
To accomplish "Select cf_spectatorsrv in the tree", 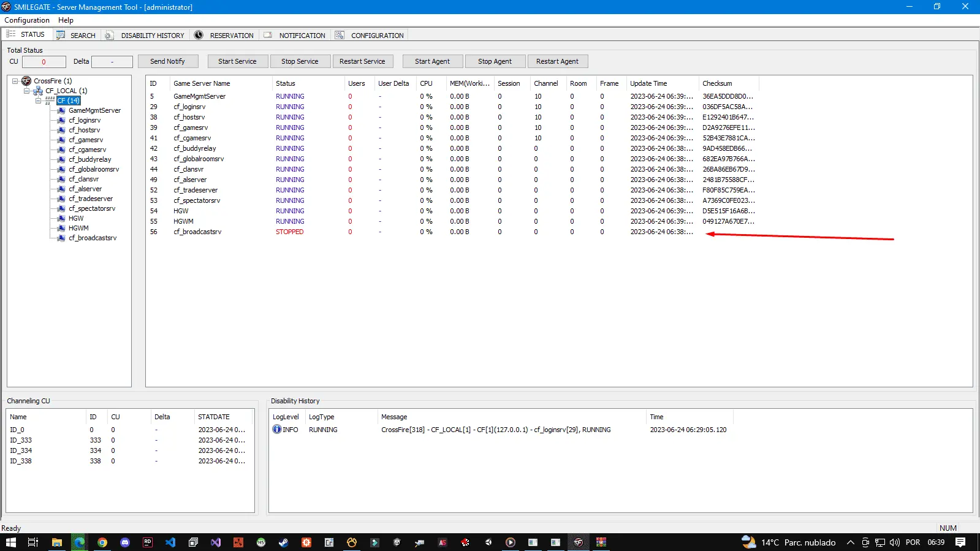I will point(92,208).
